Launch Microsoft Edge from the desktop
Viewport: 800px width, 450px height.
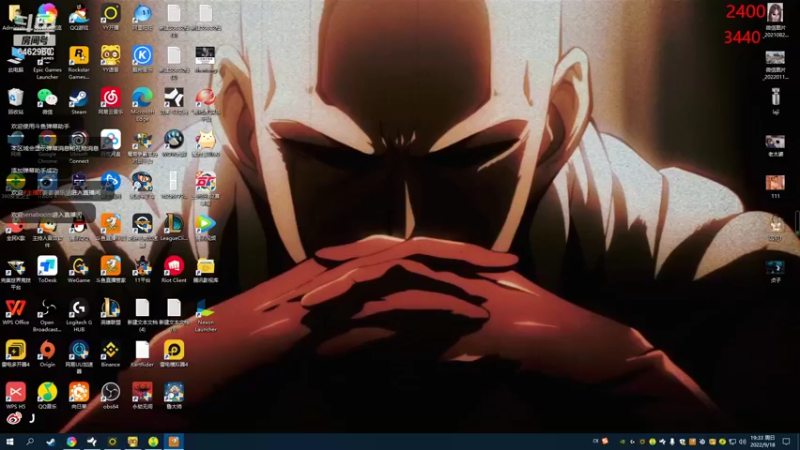coord(142,104)
